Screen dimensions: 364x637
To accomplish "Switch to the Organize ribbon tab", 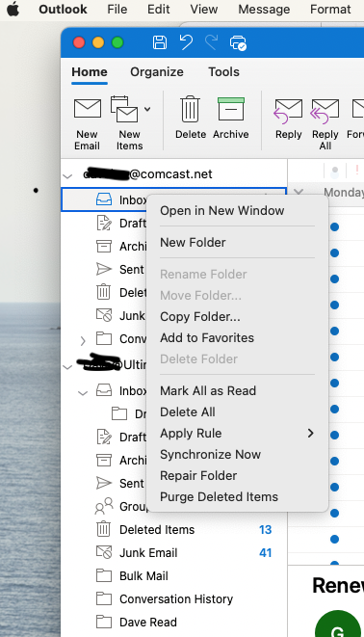I will tap(157, 72).
